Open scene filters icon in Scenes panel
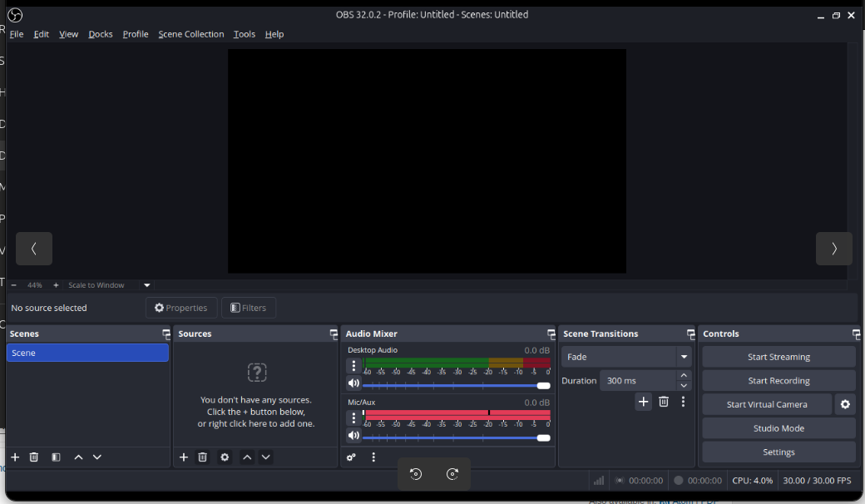The width and height of the screenshot is (865, 504). point(56,457)
